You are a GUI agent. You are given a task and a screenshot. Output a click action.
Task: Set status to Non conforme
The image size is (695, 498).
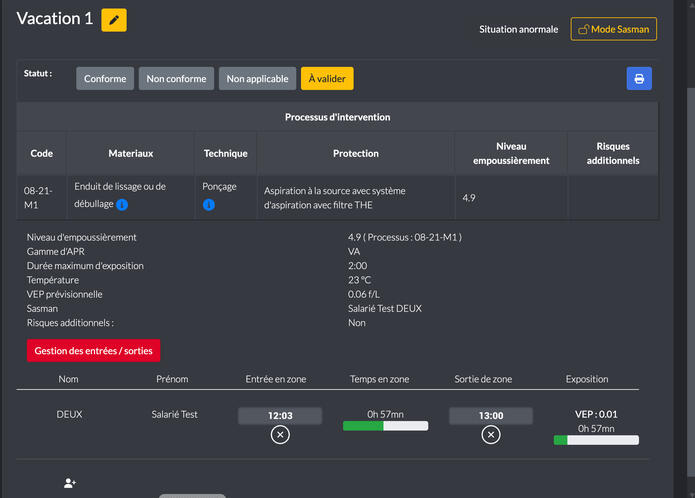tap(176, 79)
